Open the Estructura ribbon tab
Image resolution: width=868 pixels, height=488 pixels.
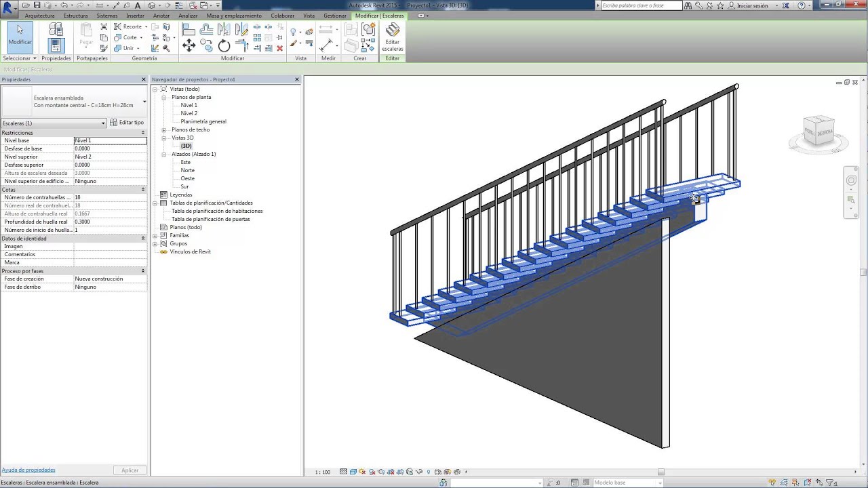75,16
